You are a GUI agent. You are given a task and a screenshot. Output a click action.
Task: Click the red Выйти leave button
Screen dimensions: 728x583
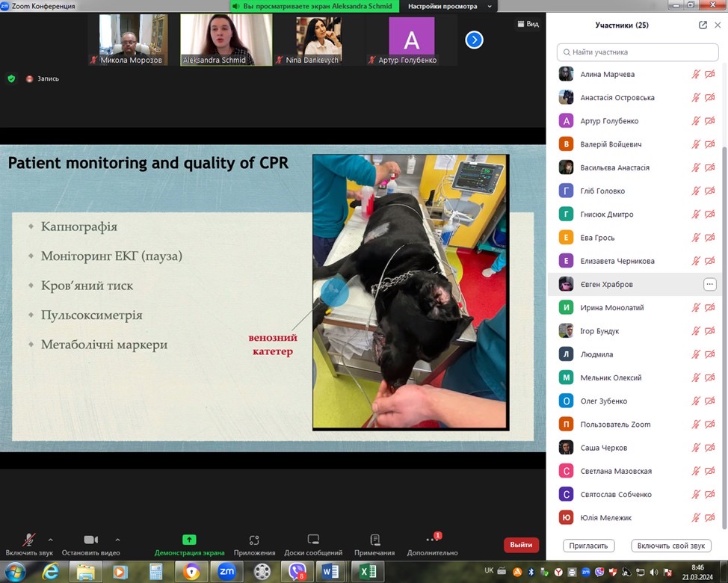point(521,545)
